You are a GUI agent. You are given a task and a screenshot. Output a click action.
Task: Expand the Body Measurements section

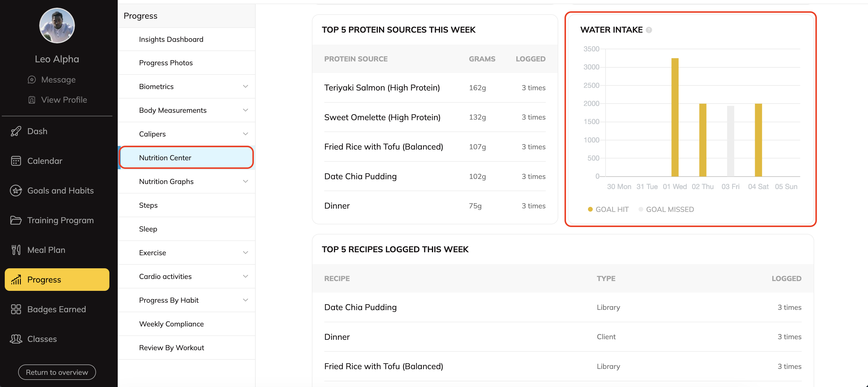point(245,110)
